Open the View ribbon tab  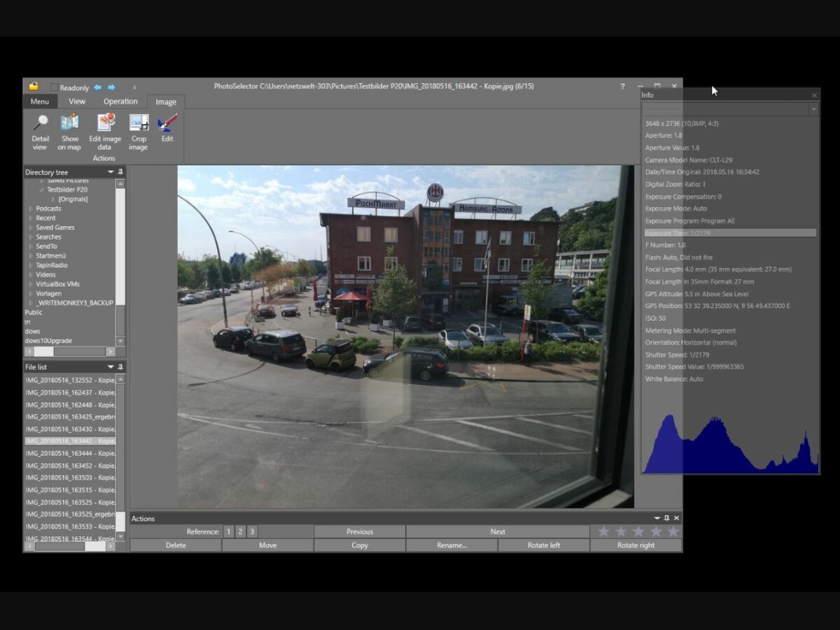[77, 101]
